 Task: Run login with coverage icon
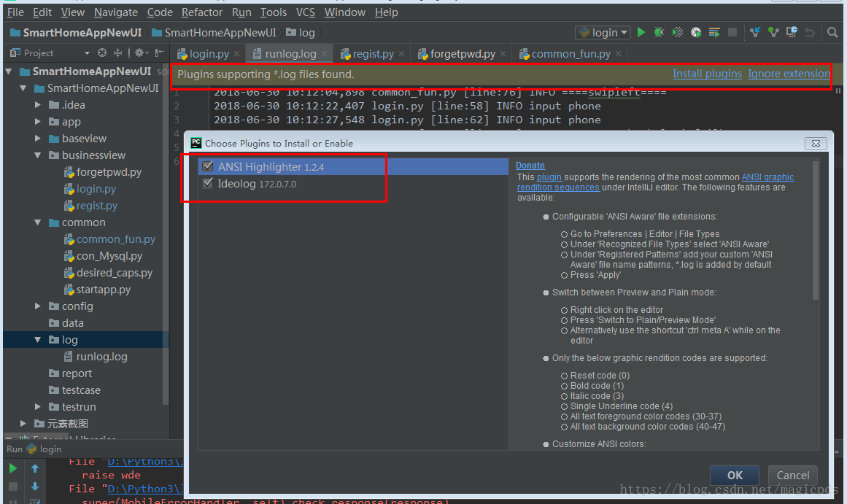pyautogui.click(x=678, y=32)
